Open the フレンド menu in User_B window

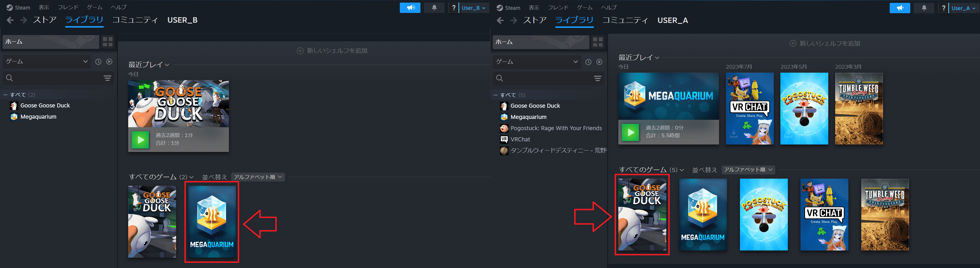[68, 8]
